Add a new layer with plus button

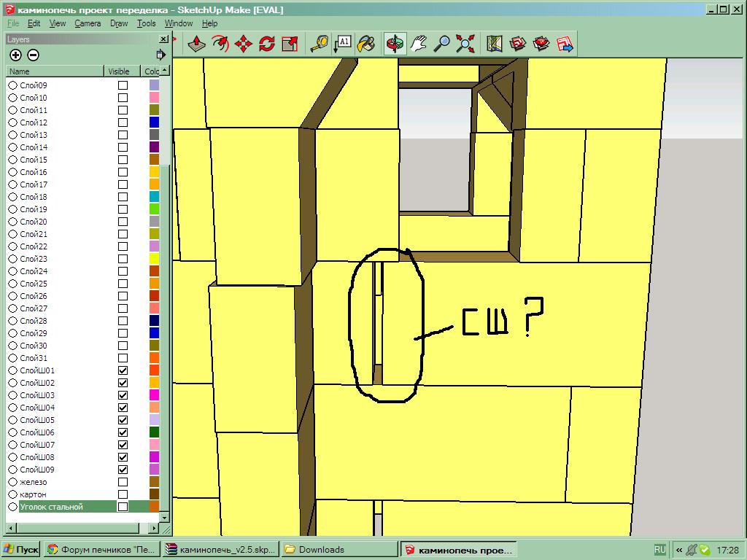click(15, 55)
